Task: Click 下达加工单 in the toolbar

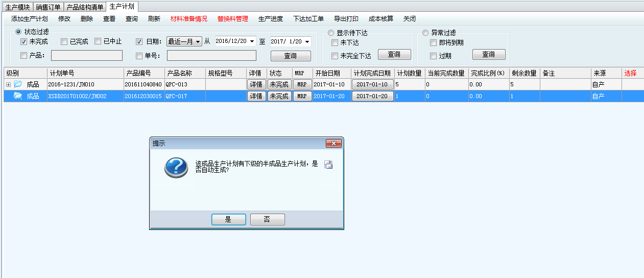Action: (x=308, y=19)
